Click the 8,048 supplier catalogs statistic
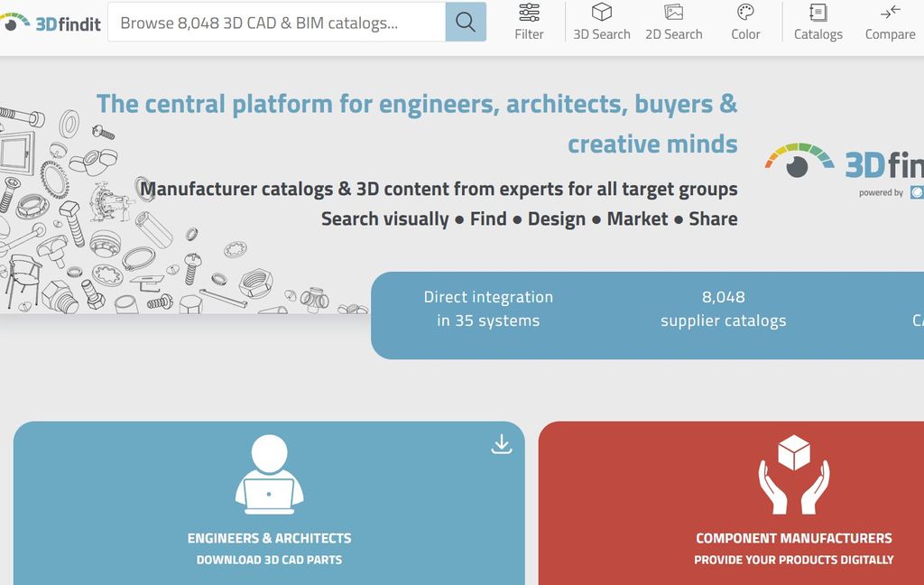This screenshot has height=585, width=924. [x=723, y=309]
